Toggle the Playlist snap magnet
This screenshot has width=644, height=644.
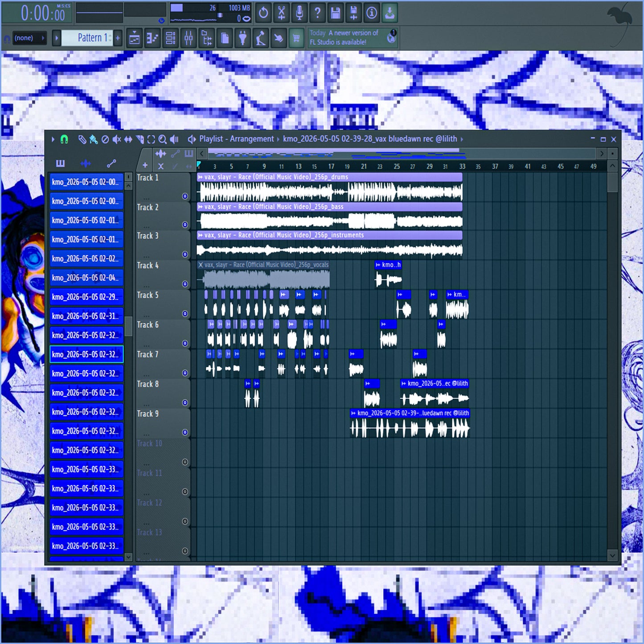64,139
